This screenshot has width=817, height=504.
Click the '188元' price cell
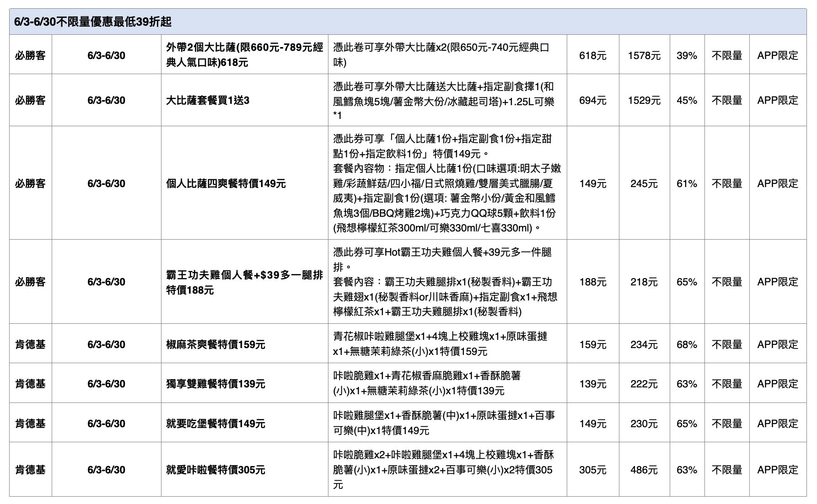click(593, 282)
